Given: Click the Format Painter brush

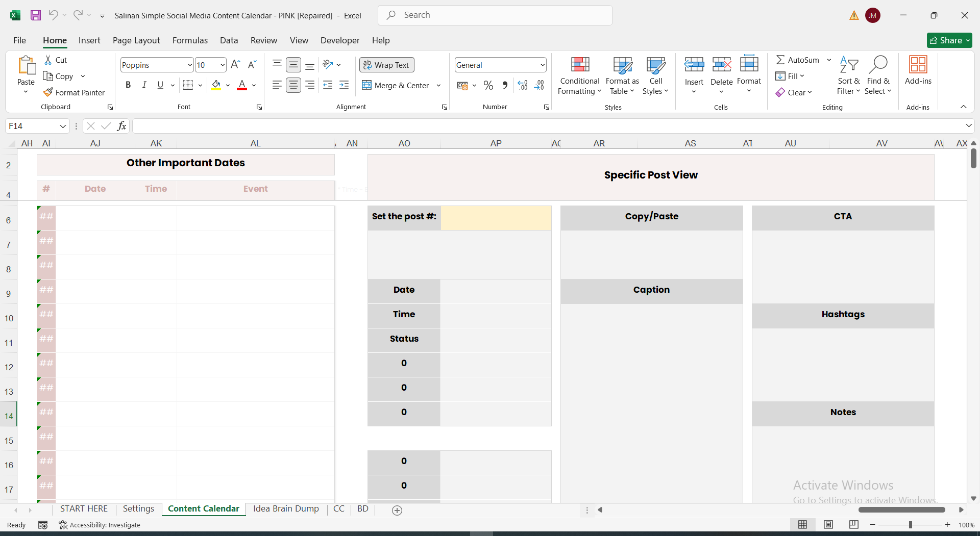Looking at the screenshot, I should click(x=48, y=92).
